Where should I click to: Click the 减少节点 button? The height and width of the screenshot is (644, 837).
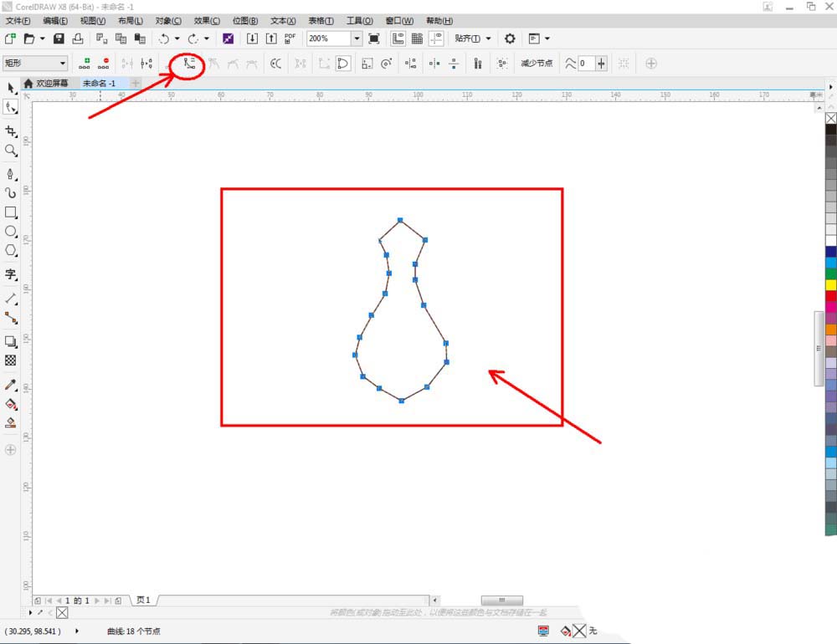(x=537, y=64)
